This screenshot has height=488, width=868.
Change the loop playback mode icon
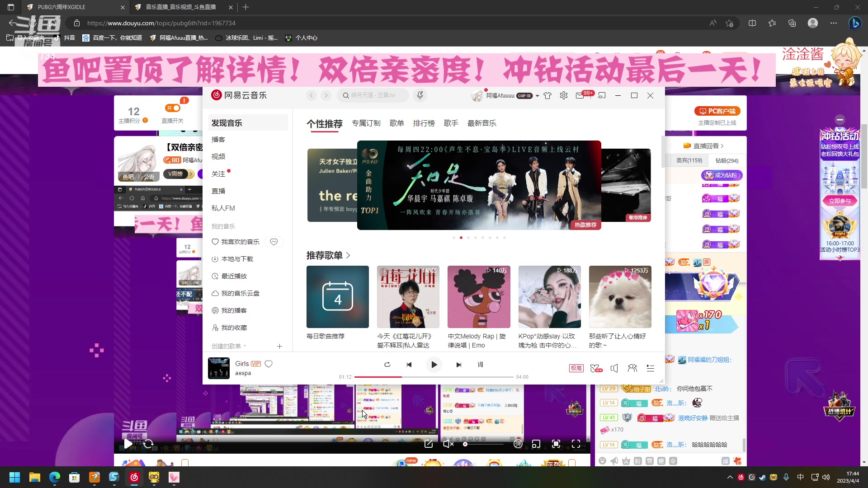(387, 365)
